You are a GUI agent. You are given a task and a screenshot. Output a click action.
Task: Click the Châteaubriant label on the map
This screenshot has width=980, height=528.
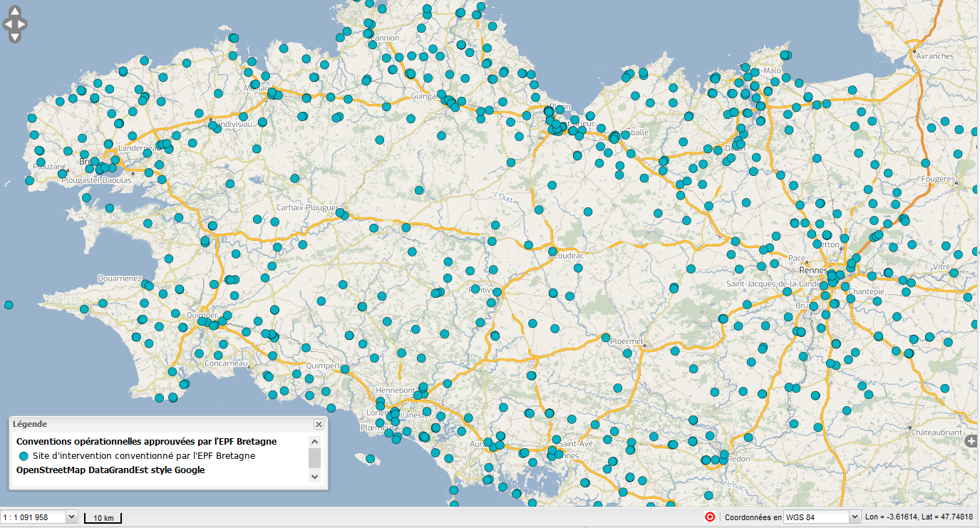tap(937, 433)
